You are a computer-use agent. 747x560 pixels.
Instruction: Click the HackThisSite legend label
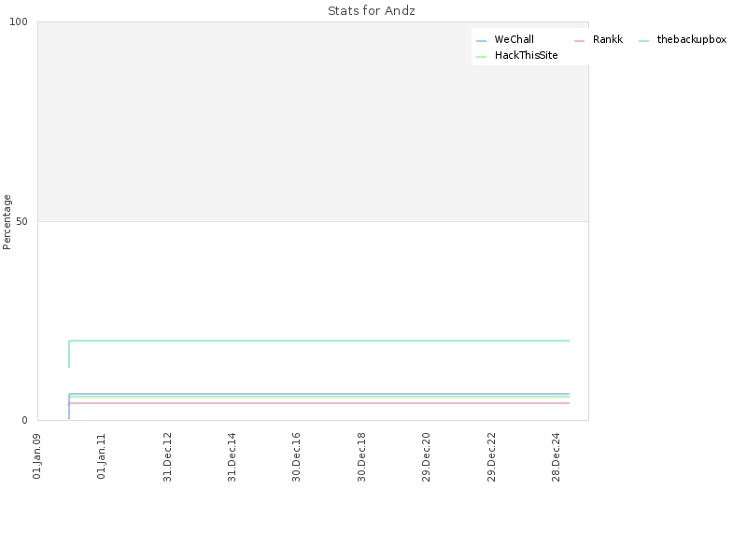[x=526, y=55]
